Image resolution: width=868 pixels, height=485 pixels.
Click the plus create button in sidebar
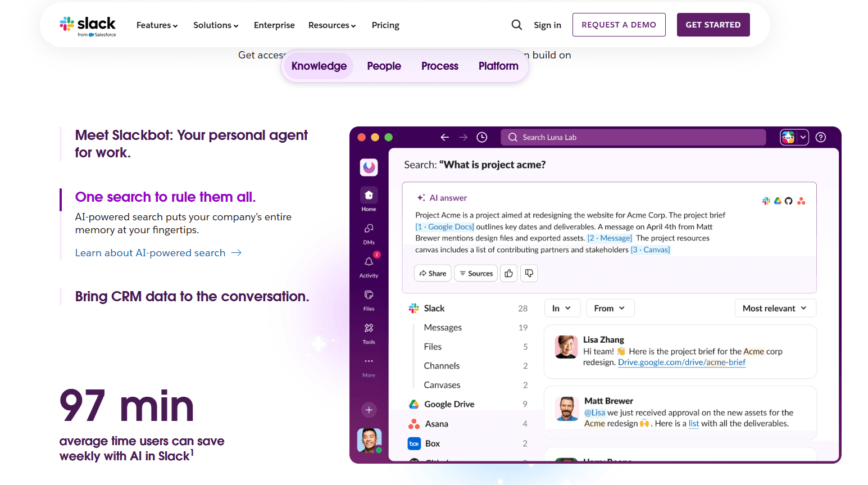coord(369,410)
